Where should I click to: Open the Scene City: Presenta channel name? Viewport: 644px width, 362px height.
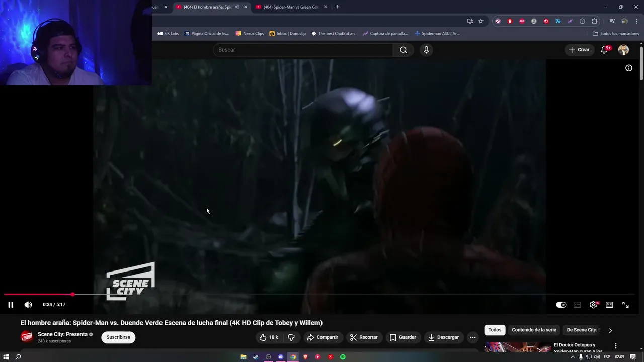62,334
